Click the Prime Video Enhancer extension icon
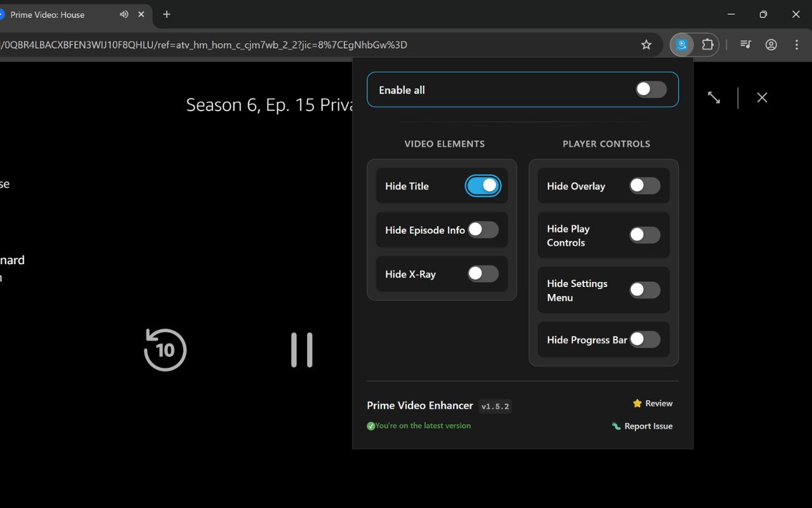 (x=682, y=44)
